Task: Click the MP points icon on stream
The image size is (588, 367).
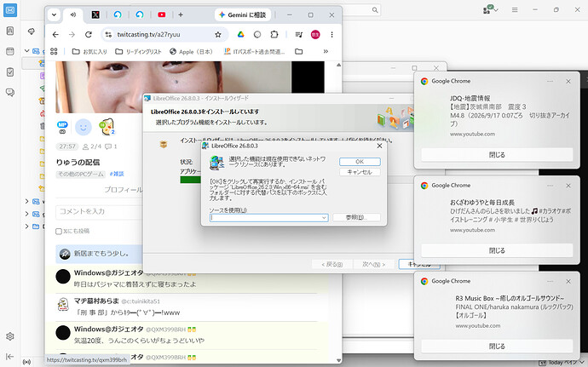Action: (x=62, y=127)
